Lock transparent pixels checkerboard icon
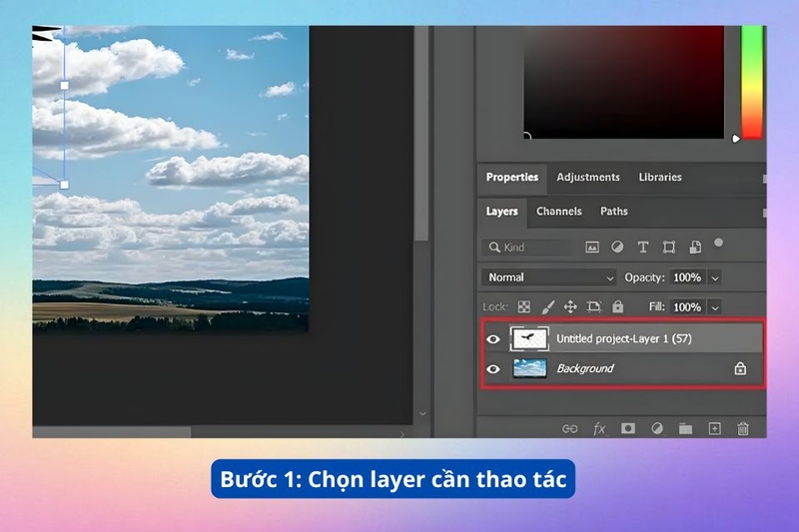 point(523,306)
